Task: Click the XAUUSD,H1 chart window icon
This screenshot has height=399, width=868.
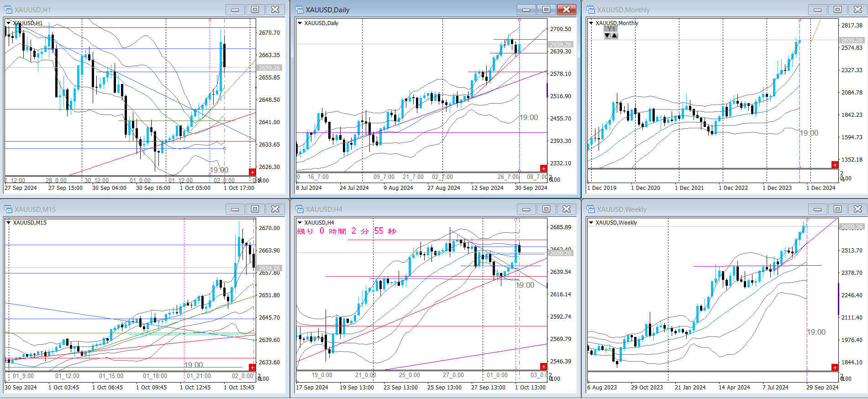Action: point(8,10)
